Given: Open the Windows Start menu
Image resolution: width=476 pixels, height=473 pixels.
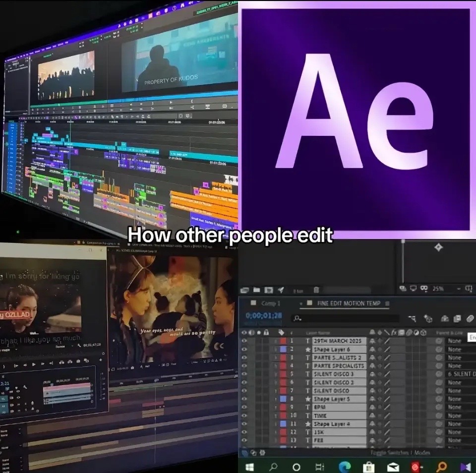Looking at the screenshot, I should (x=249, y=467).
